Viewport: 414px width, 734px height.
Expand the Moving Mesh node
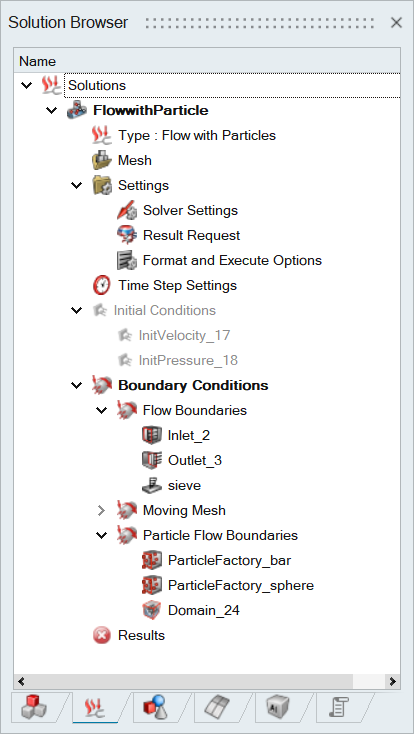click(101, 511)
